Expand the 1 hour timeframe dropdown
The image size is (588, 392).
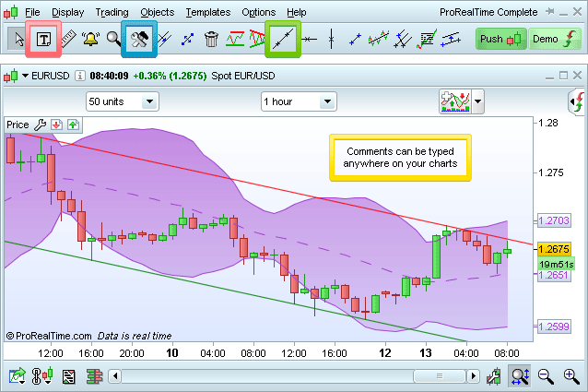[299, 101]
